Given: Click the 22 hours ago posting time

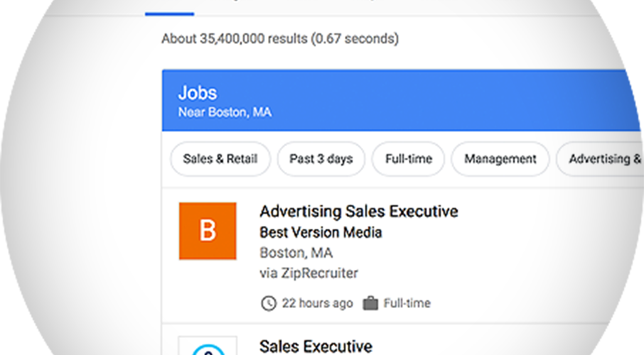Looking at the screenshot, I should click(317, 303).
